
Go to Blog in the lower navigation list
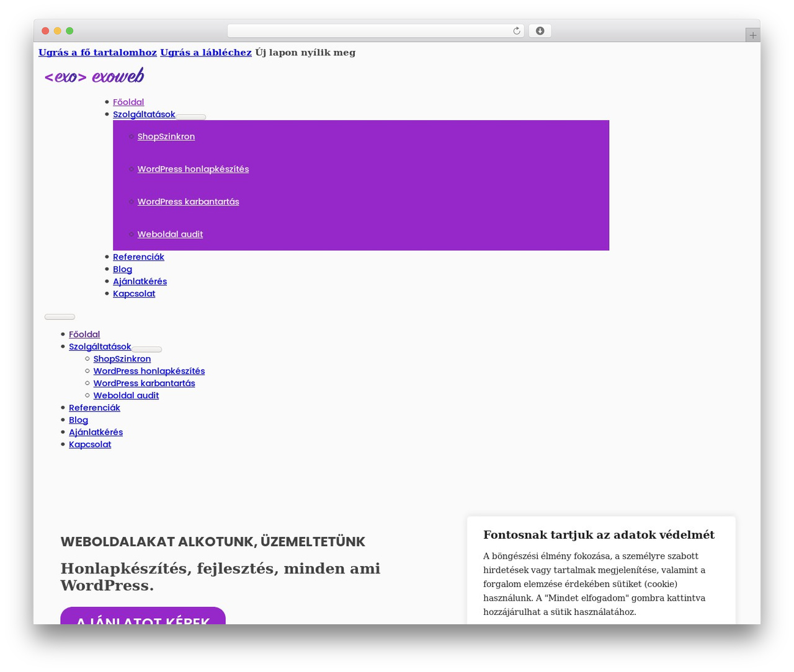pos(78,420)
